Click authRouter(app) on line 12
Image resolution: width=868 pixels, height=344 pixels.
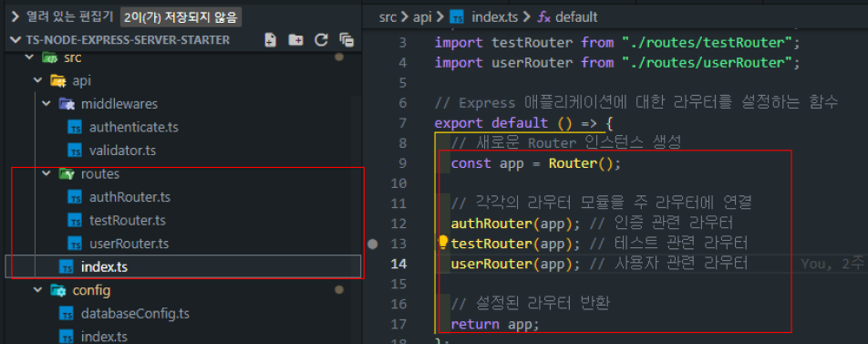point(512,224)
